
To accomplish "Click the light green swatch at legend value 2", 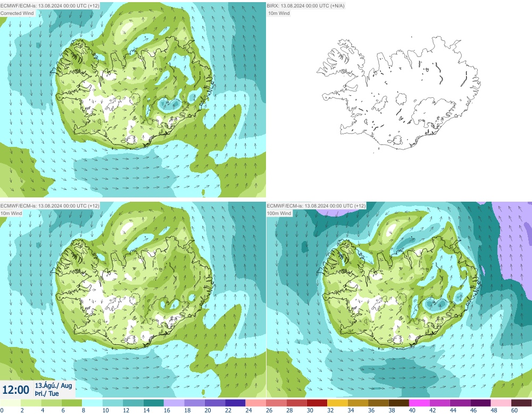I will [x=31, y=403].
